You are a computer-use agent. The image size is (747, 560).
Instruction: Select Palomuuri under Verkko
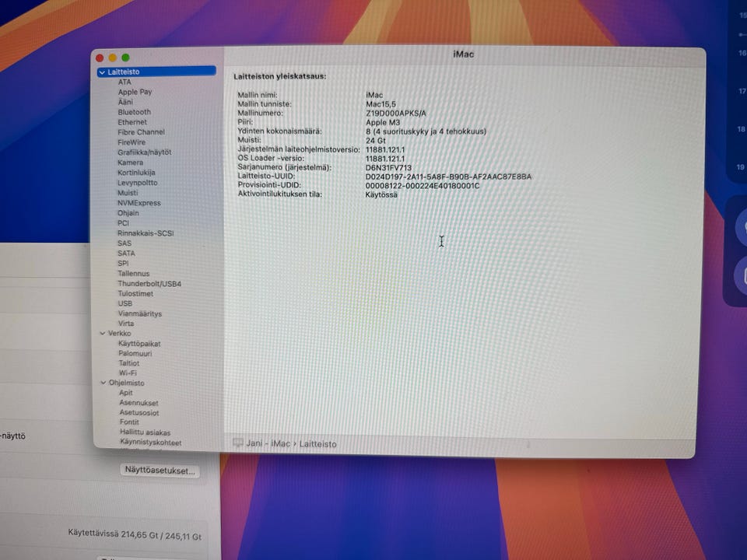[x=135, y=353]
